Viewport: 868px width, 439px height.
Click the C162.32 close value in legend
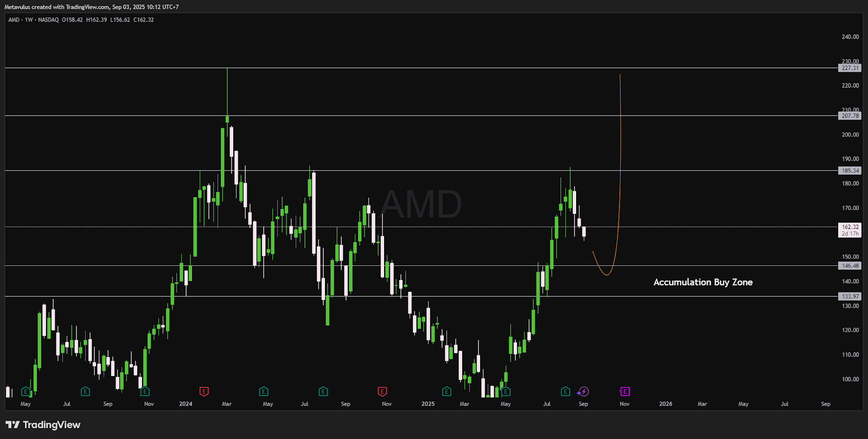[x=144, y=20]
